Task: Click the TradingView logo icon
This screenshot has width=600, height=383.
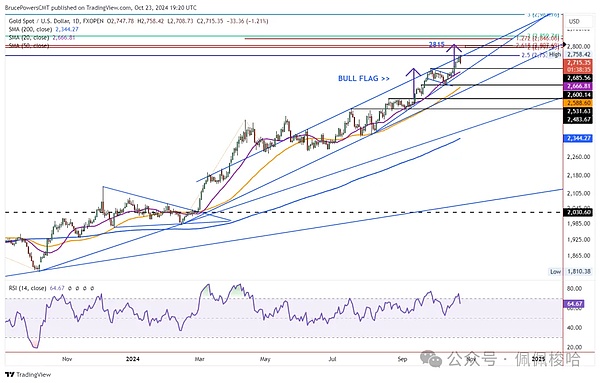Action: (x=10, y=374)
